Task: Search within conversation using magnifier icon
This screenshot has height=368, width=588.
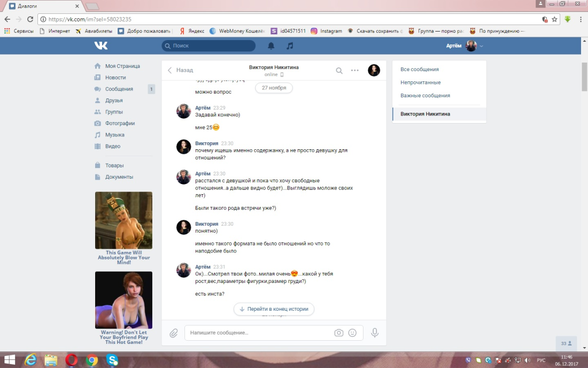Action: pos(339,71)
